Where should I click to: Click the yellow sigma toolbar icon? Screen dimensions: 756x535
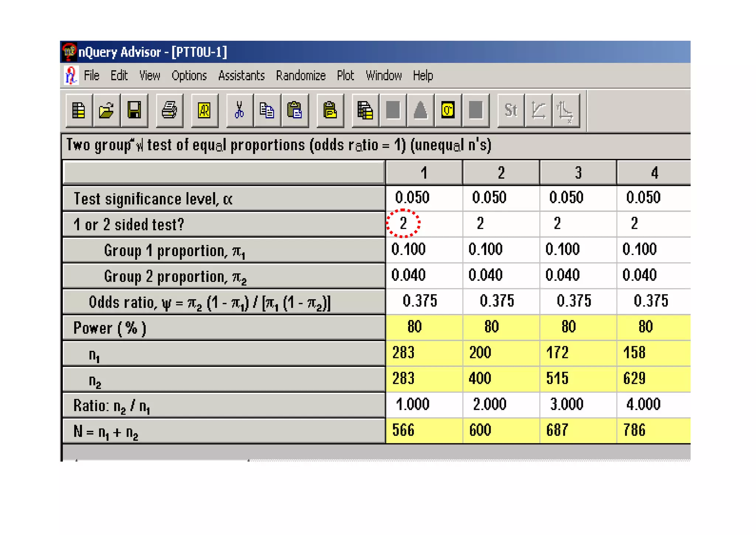(x=448, y=110)
